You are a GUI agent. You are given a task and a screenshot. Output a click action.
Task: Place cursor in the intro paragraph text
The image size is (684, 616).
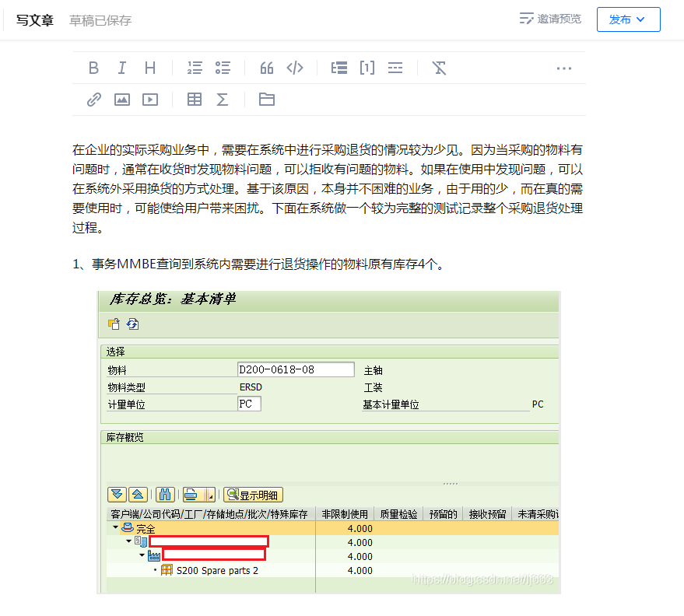[328, 188]
